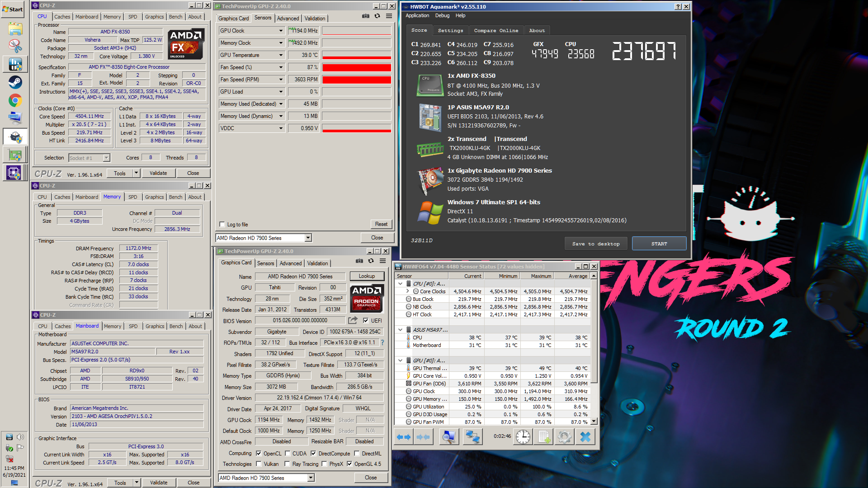Image resolution: width=868 pixels, height=488 pixels.
Task: Toggle DirectML checkbox
Action: click(357, 453)
